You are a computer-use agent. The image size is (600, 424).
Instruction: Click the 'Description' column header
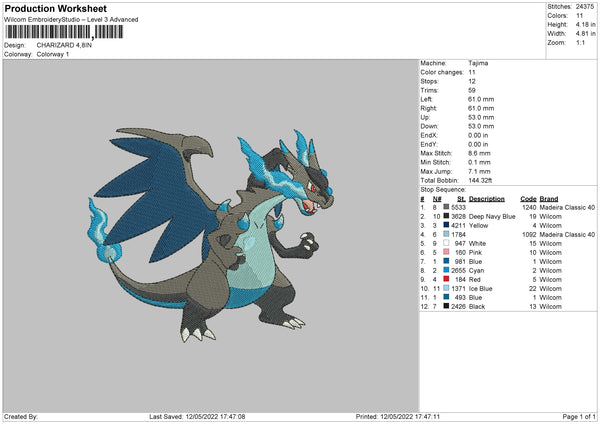[487, 199]
